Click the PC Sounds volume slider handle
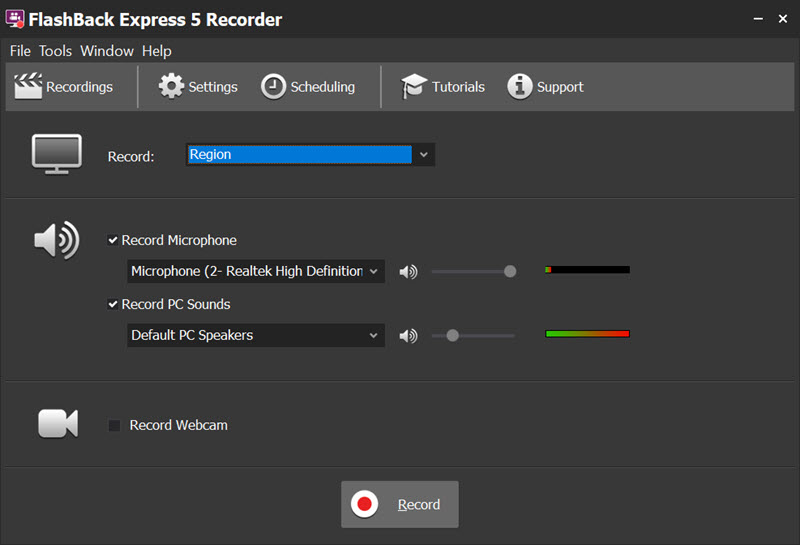 453,336
